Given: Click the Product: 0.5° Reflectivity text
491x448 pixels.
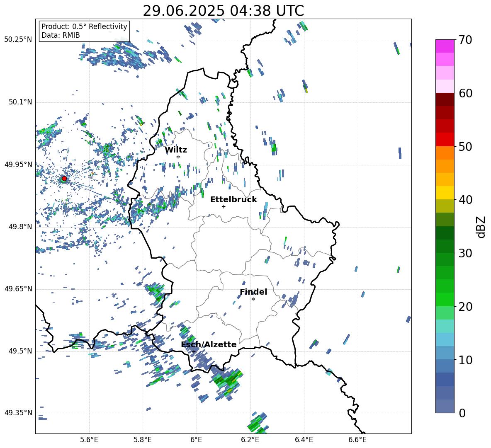Looking at the screenshot, I should (x=84, y=27).
